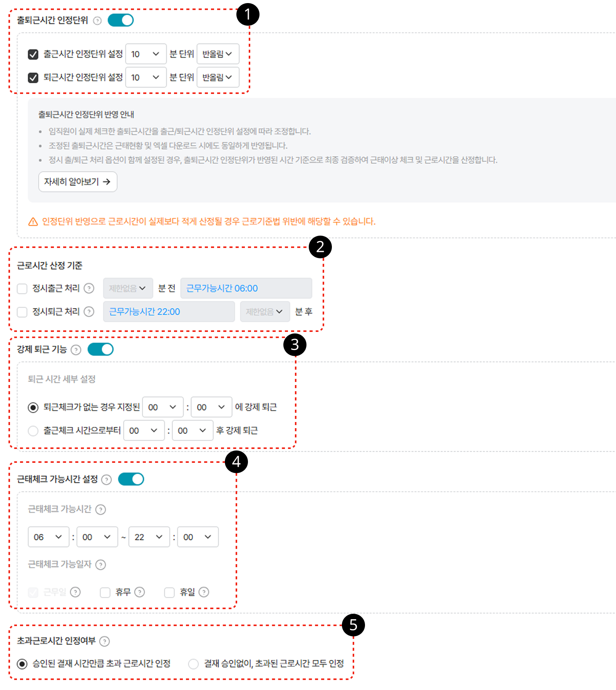The width and height of the screenshot is (616, 690).
Task: Open hour dropdown after 출근체크 시간으로부터
Action: coord(144,430)
